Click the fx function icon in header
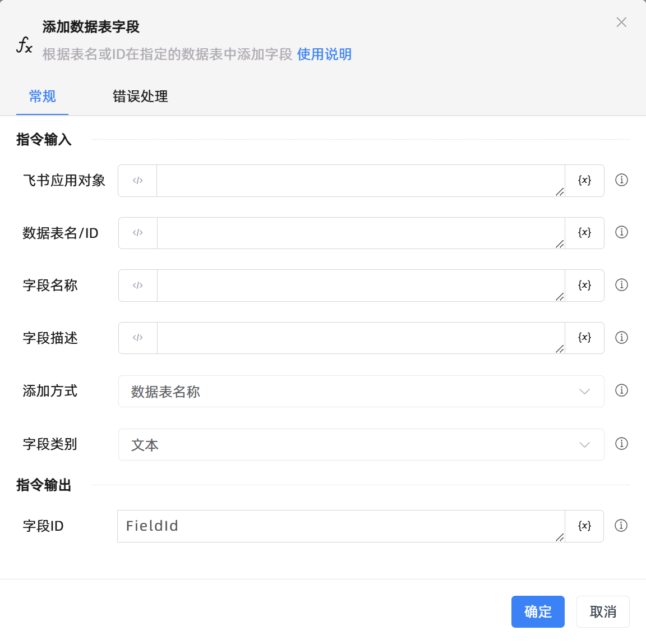Image resolution: width=646 pixels, height=644 pixels. coord(24,44)
